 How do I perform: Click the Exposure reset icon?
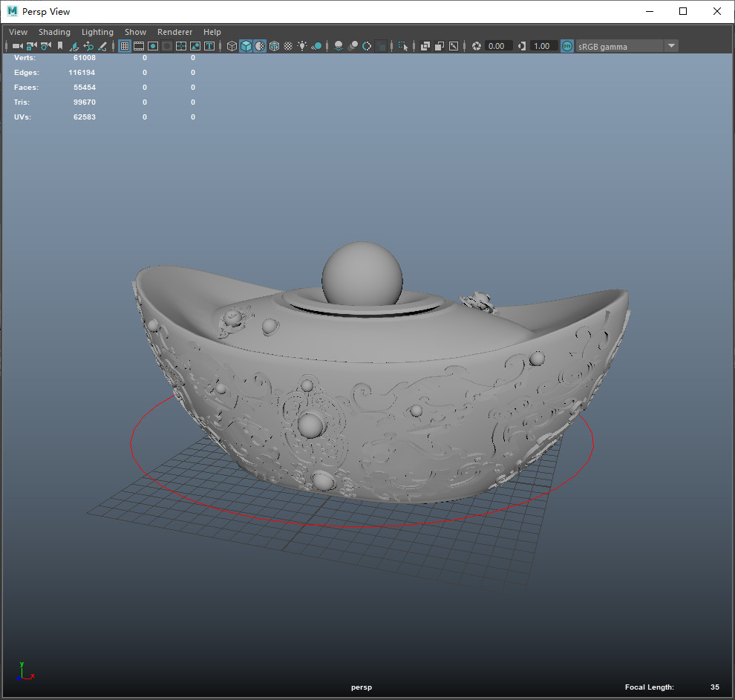pyautogui.click(x=476, y=46)
